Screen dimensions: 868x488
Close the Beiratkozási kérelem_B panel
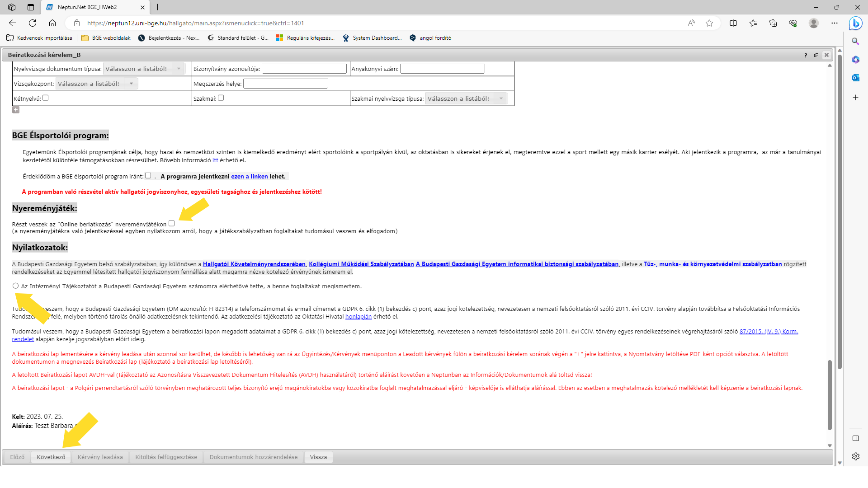tap(826, 55)
